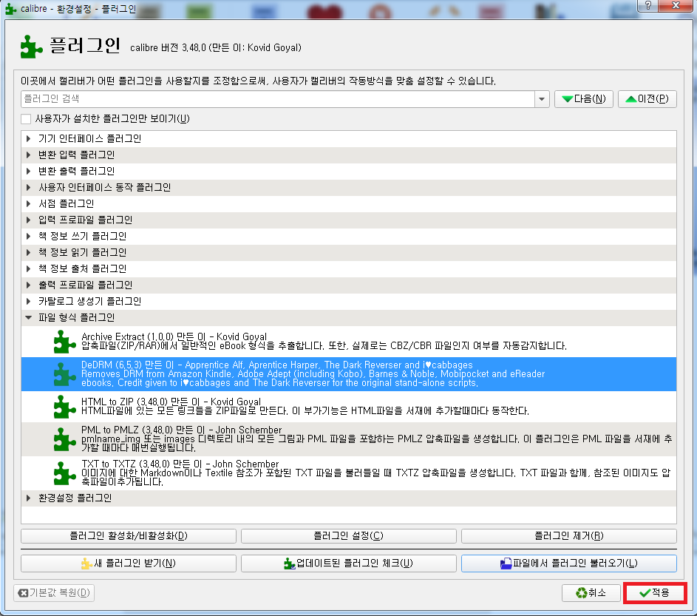The image size is (697, 616).
Task: Select the PML to PMLZ plugin row text
Action: 376,439
